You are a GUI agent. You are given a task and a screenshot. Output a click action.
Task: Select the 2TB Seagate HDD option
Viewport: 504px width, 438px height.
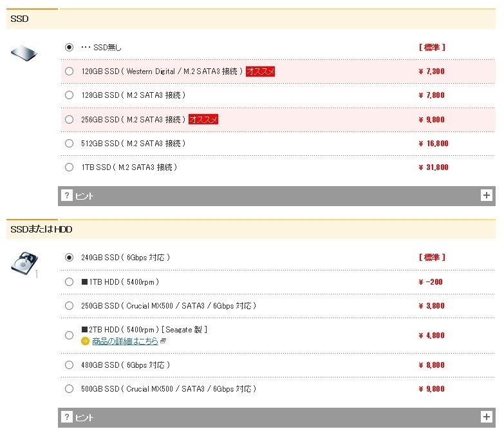click(x=70, y=335)
